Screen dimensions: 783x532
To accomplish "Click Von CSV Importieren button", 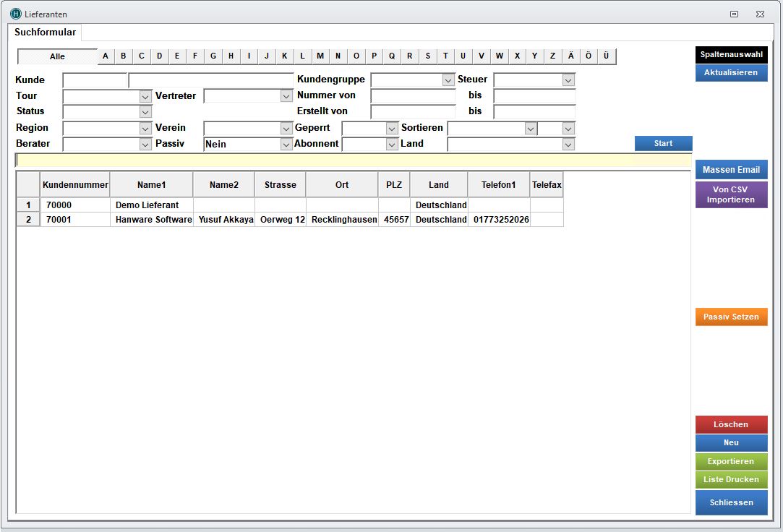I will 731,194.
